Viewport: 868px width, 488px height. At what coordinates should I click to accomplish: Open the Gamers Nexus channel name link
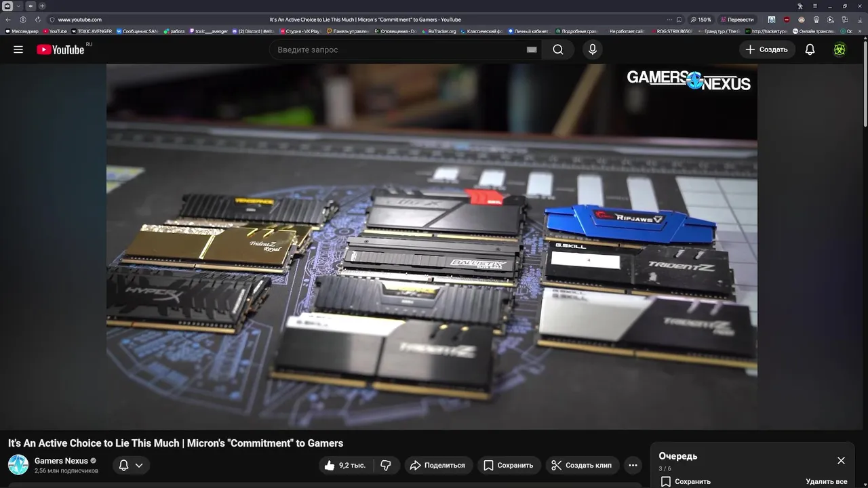point(61,461)
